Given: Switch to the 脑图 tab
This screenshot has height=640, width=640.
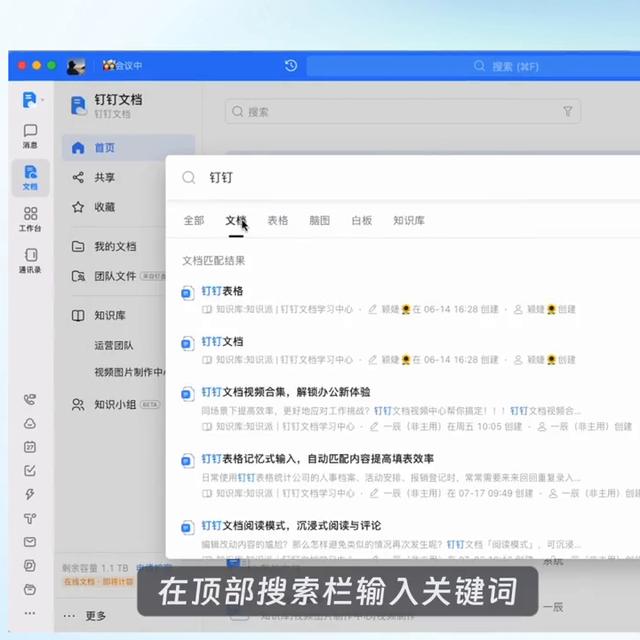Looking at the screenshot, I should pyautogui.click(x=320, y=220).
